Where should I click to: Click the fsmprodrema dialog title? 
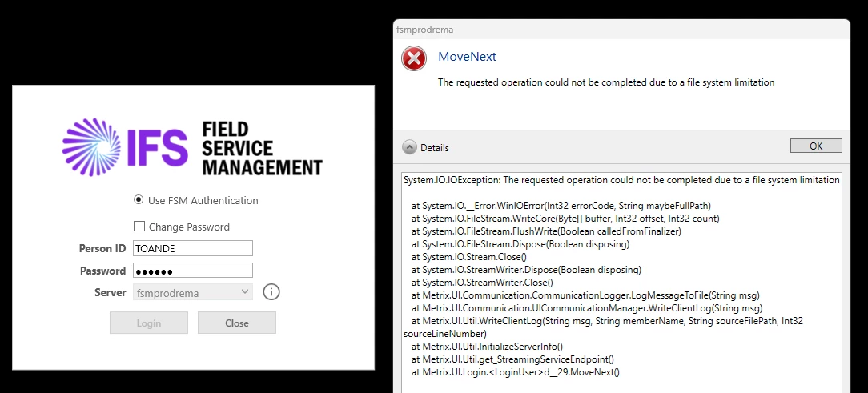(425, 30)
